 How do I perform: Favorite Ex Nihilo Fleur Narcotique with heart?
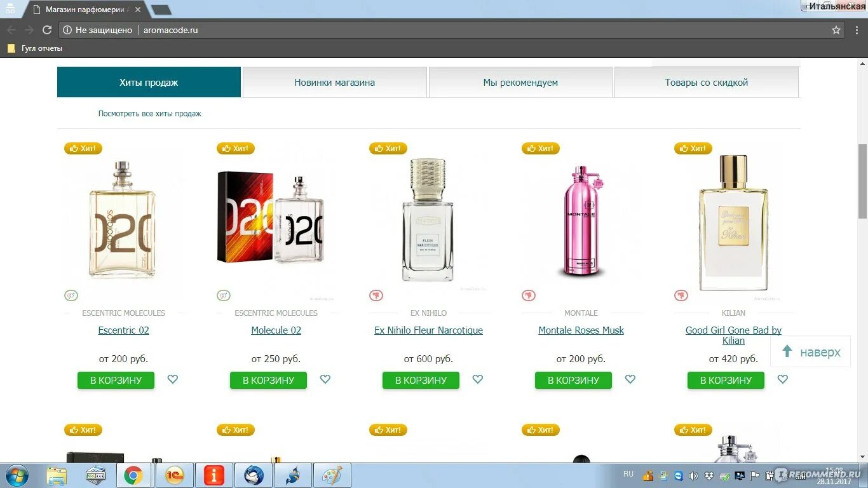[478, 379]
